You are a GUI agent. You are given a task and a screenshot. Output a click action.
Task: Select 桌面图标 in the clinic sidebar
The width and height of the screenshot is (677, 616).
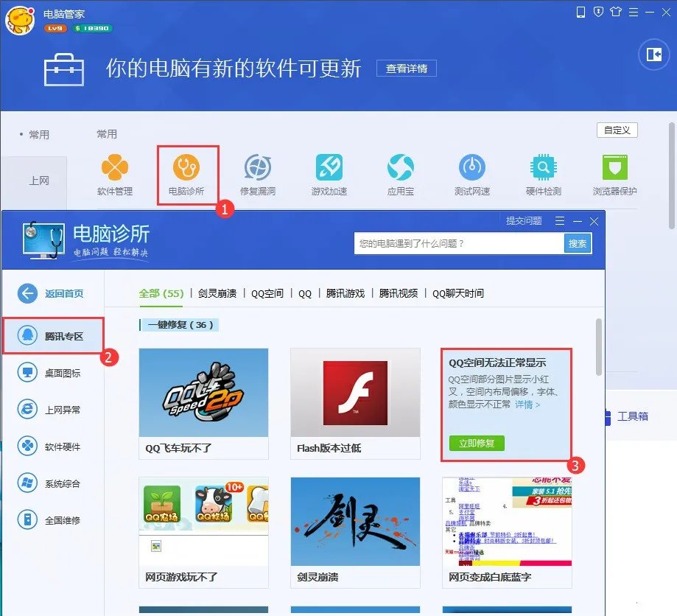click(54, 373)
